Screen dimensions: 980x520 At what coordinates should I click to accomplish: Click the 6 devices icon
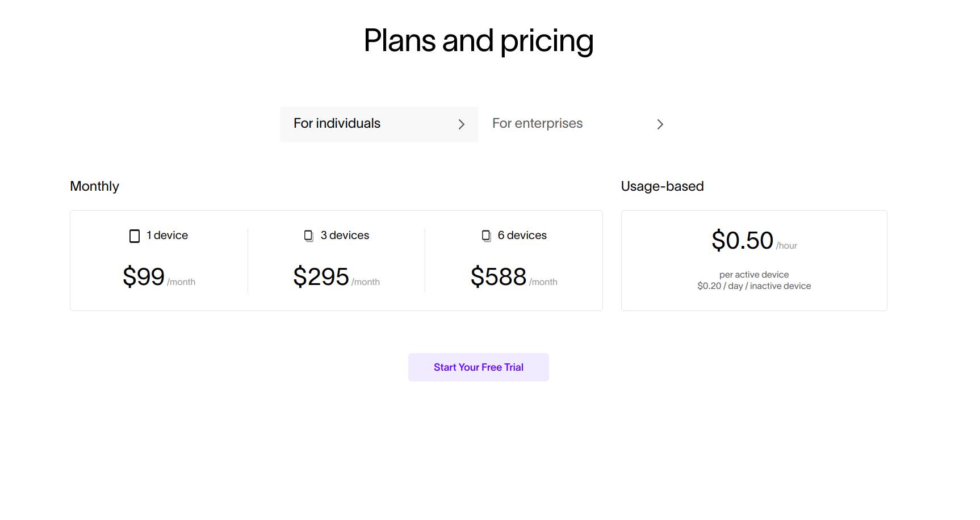click(487, 236)
